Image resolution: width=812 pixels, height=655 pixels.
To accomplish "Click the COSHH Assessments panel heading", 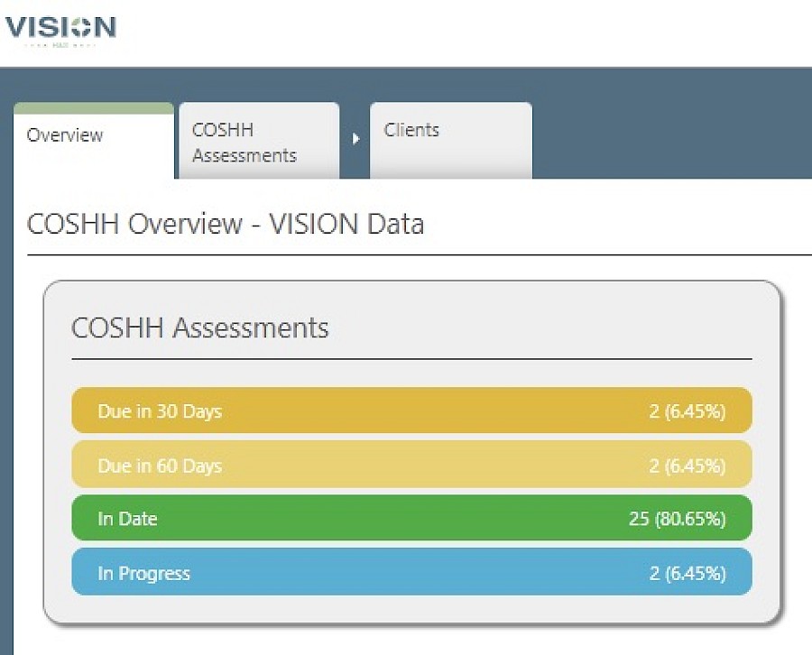I will 200,327.
